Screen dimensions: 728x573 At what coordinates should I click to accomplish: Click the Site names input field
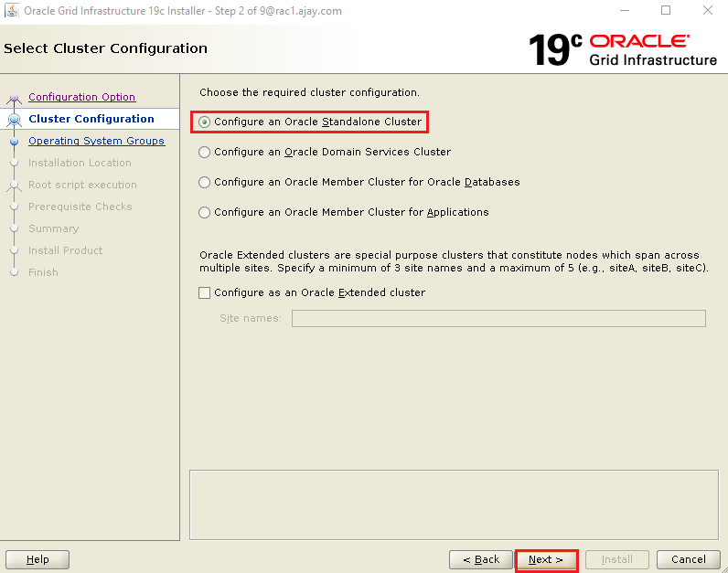498,318
